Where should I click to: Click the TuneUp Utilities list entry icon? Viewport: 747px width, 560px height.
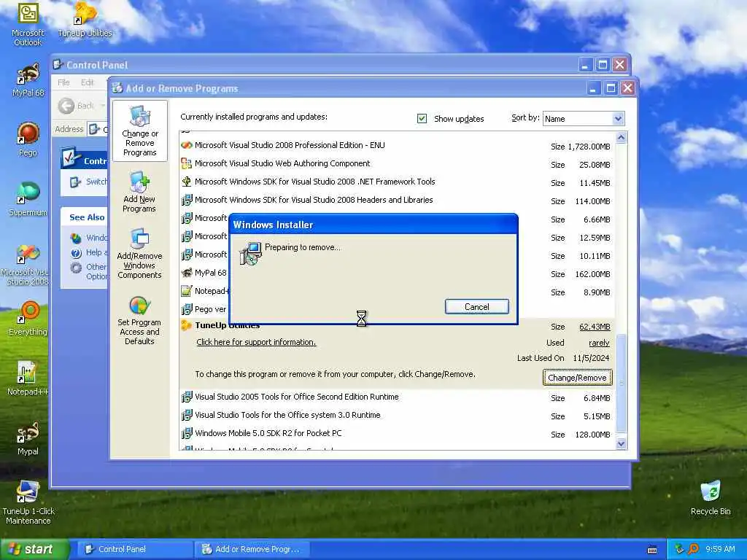click(186, 326)
